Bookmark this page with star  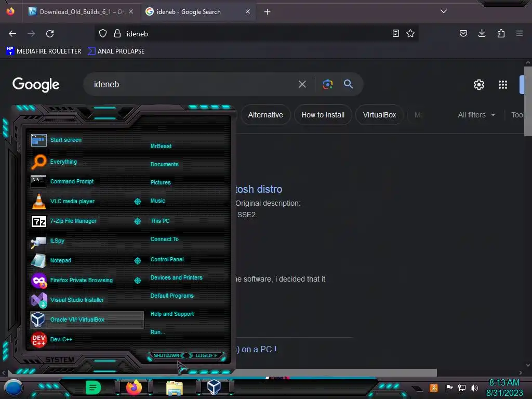tap(410, 33)
